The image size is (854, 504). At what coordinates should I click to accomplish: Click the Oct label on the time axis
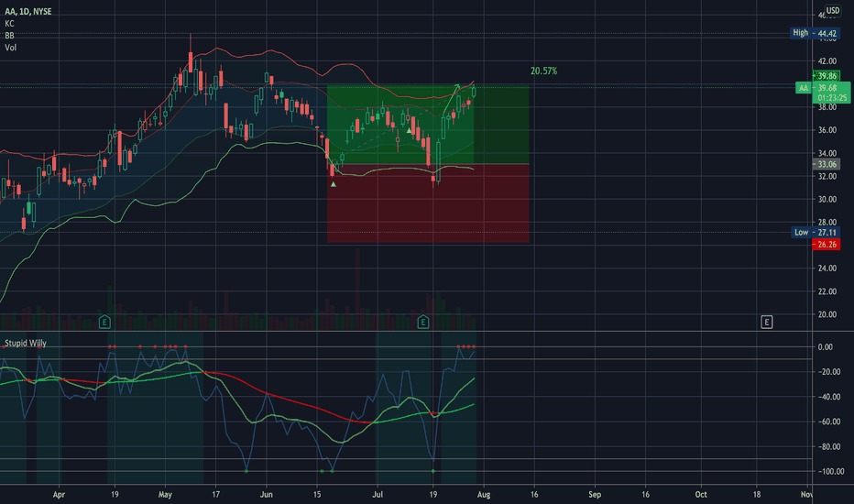point(701,495)
